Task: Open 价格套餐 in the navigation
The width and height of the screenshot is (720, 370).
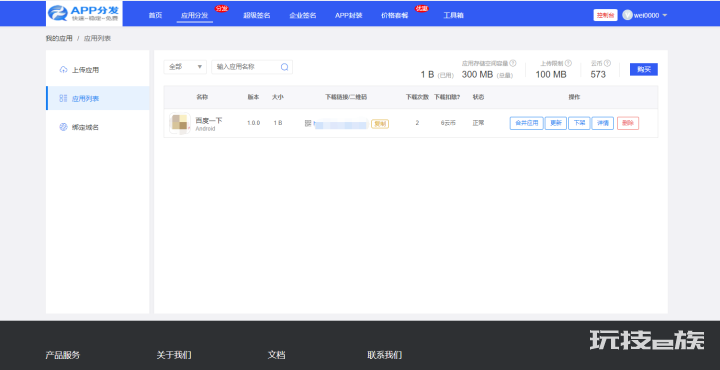Action: 394,16
